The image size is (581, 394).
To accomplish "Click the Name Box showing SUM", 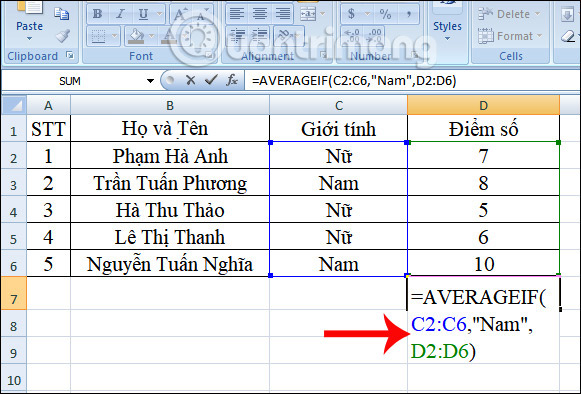I will click(x=70, y=81).
